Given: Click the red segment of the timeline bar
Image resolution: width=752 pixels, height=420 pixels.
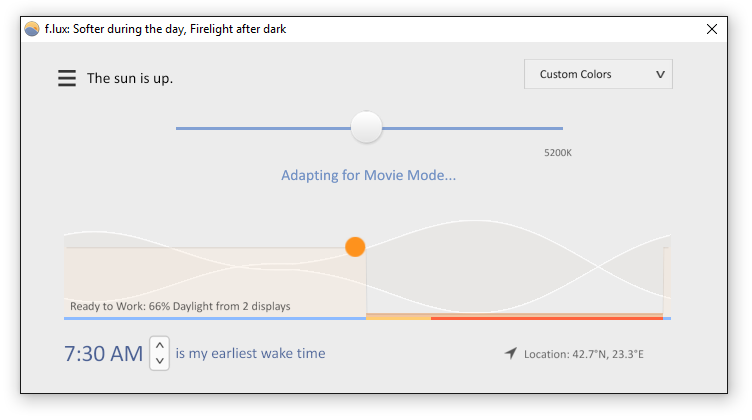Looking at the screenshot, I should tap(547, 318).
